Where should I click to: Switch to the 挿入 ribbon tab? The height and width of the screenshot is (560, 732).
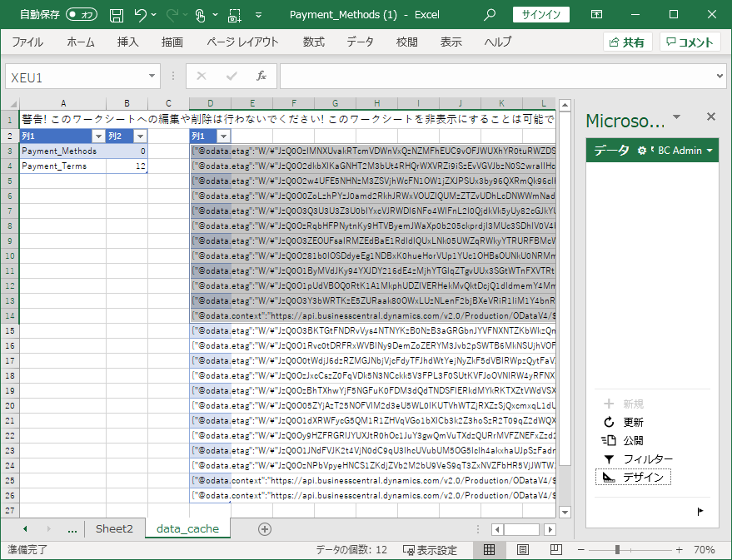pyautogui.click(x=128, y=42)
